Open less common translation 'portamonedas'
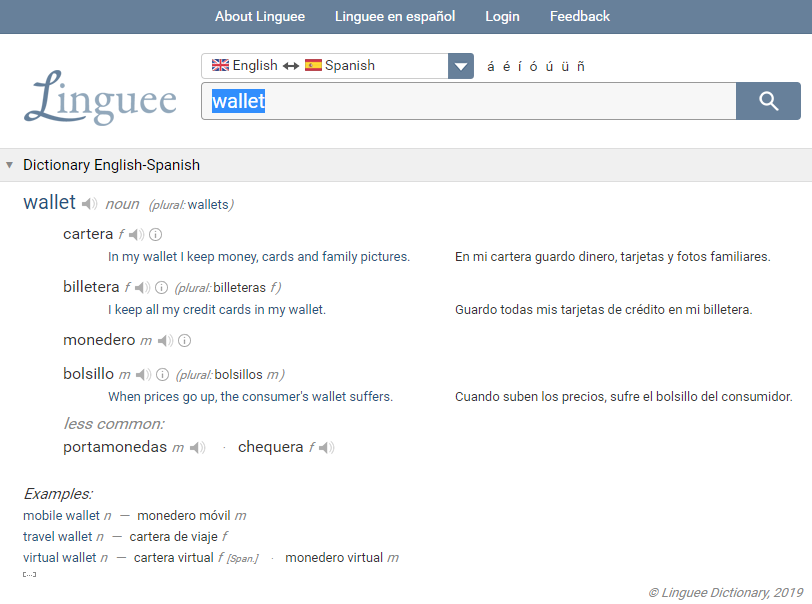Screen dimensions: 812x604 (115, 447)
